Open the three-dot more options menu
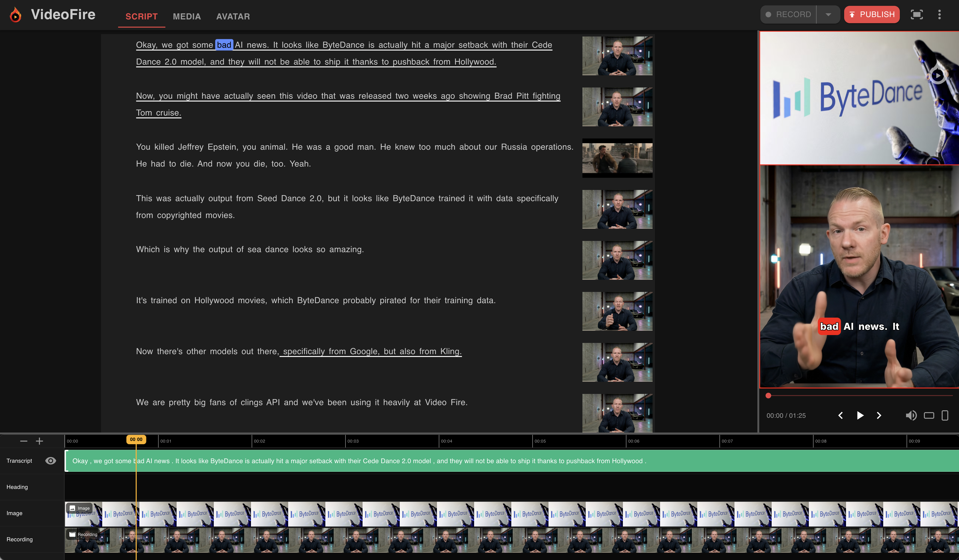Screen dimensions: 959x560 pos(939,15)
